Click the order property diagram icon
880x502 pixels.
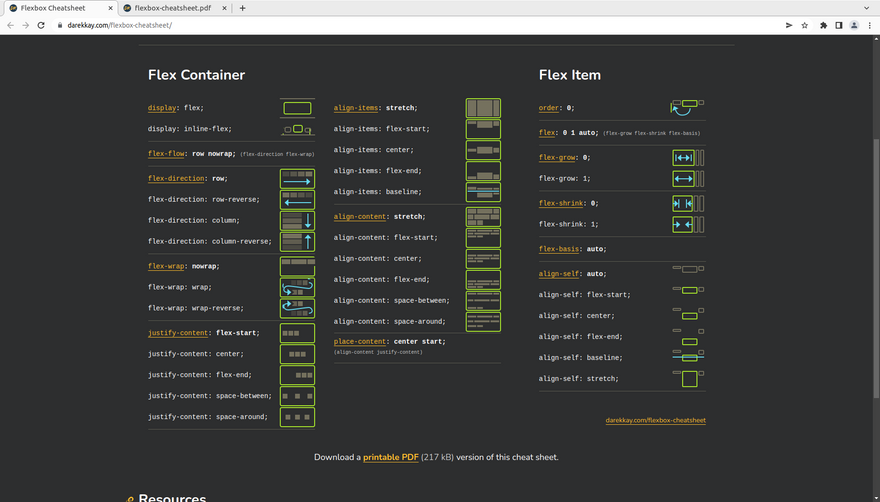687,107
